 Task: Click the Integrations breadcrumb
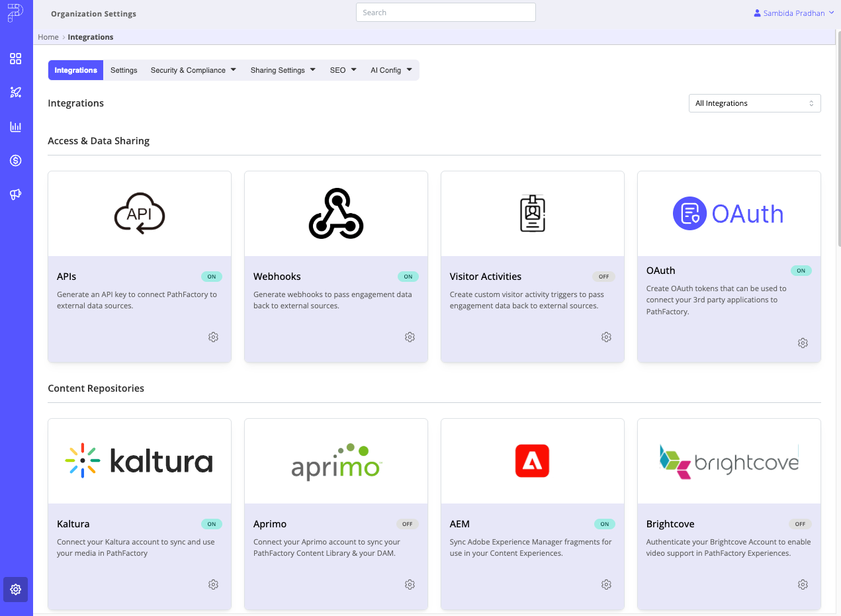coord(91,37)
